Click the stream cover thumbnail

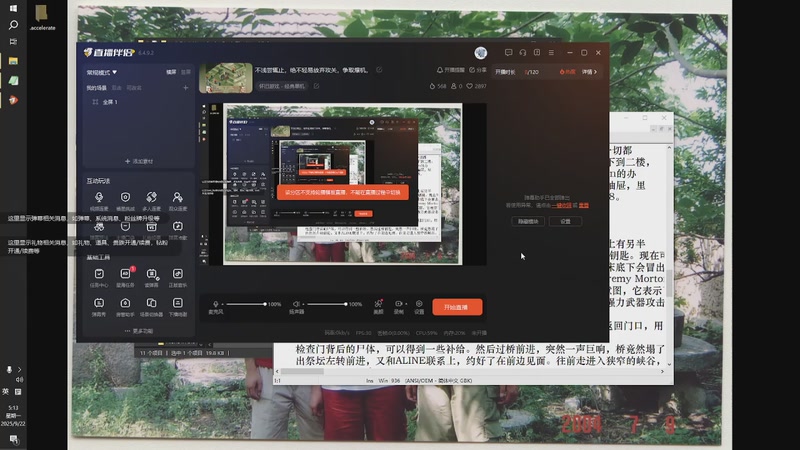point(226,78)
